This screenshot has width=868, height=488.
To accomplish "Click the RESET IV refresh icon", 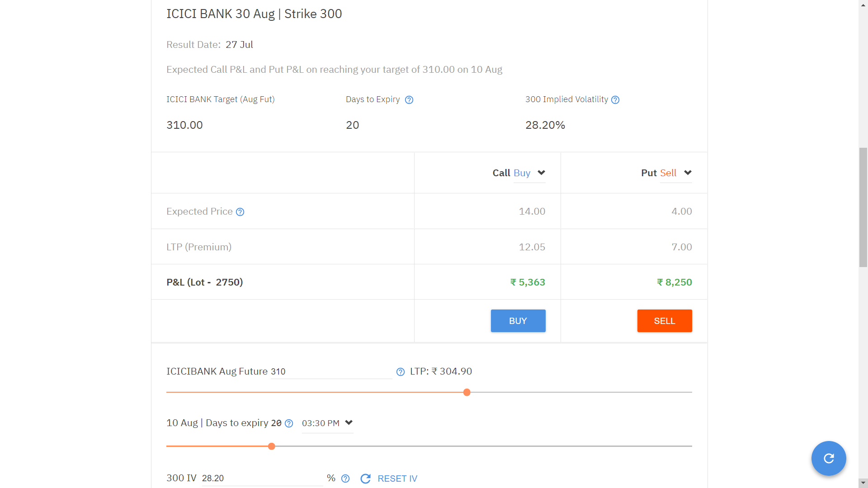I will coord(365,479).
